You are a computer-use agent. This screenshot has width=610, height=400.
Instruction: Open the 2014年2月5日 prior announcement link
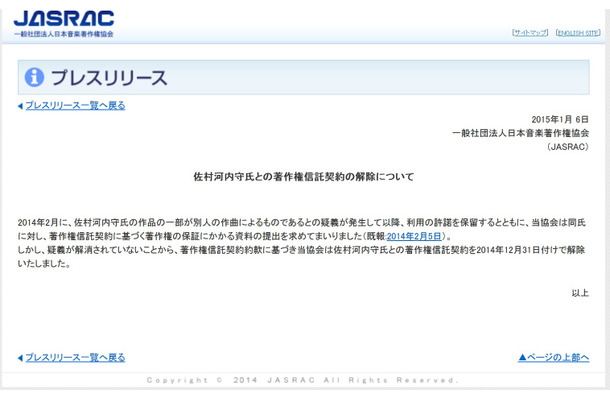pos(414,236)
